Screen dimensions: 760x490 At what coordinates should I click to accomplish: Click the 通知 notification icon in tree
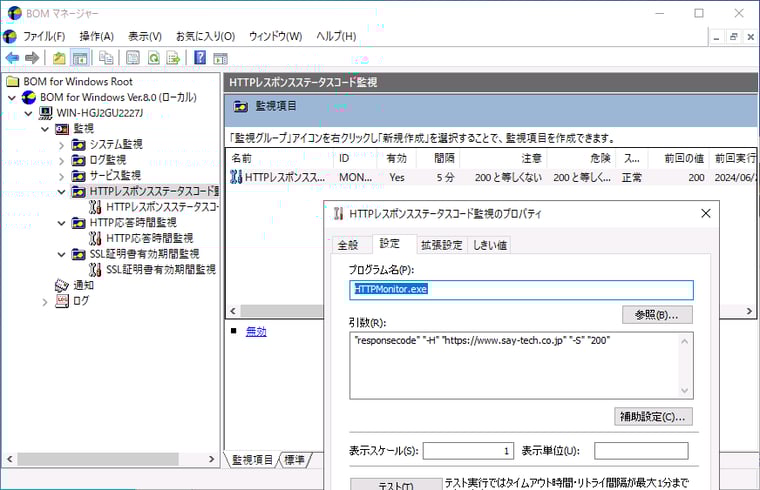(62, 285)
